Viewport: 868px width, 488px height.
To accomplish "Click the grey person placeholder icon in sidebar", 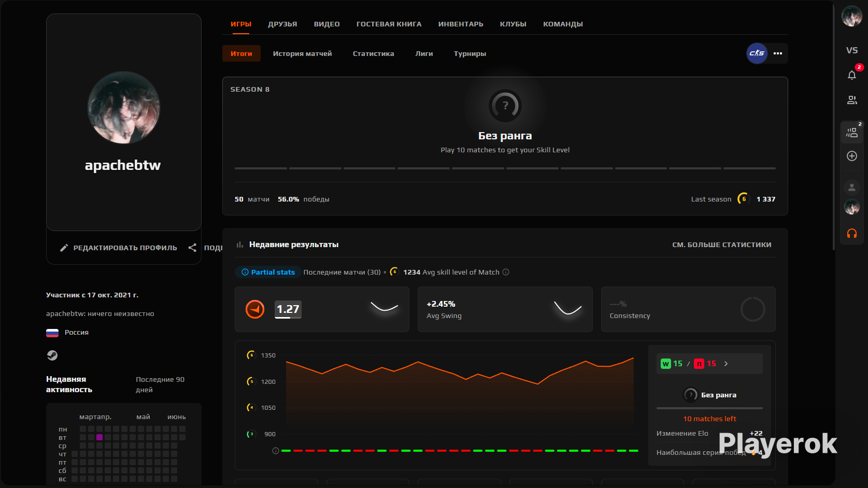I will coord(852,187).
